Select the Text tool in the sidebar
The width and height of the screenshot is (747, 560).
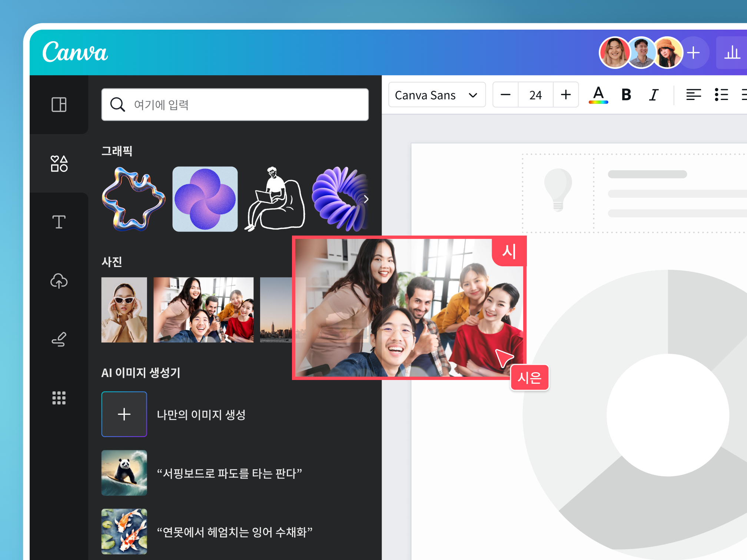(x=59, y=222)
